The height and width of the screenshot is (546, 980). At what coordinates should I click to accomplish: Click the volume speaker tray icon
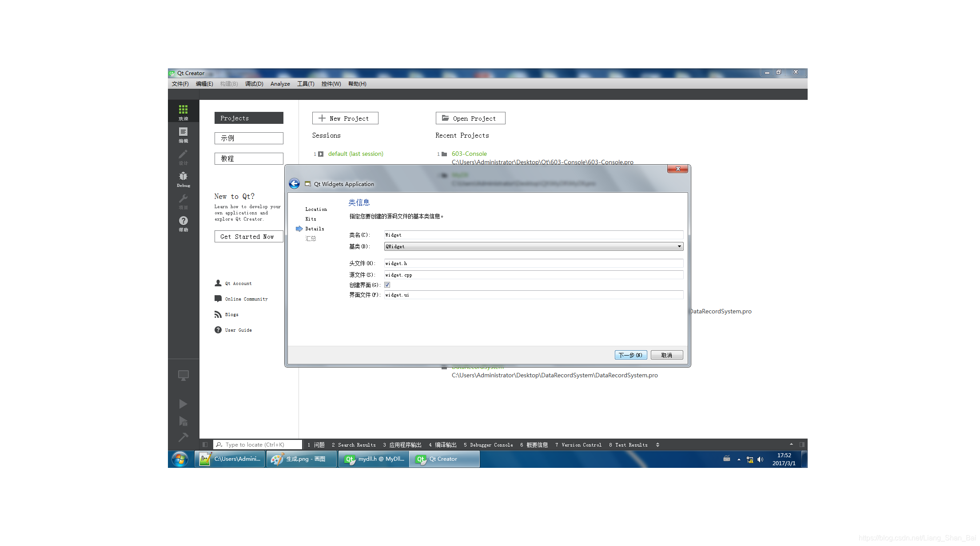pos(760,459)
